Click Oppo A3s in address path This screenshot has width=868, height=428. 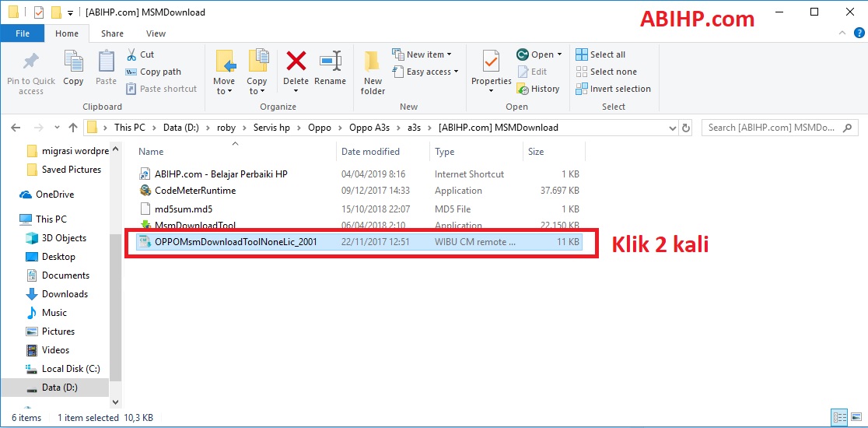(x=369, y=128)
